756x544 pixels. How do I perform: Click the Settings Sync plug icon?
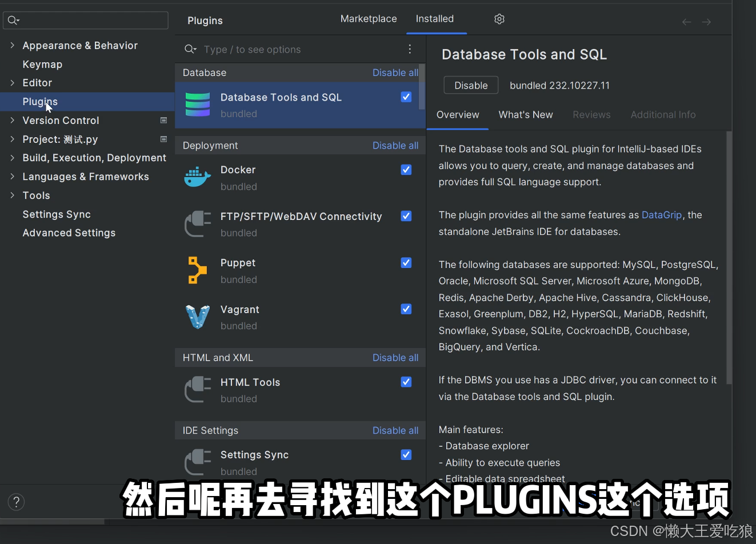(x=198, y=462)
